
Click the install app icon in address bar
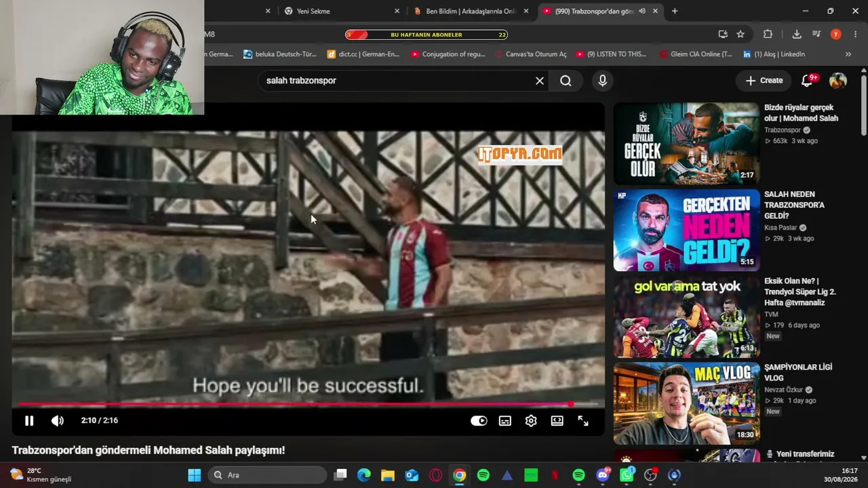723,35
